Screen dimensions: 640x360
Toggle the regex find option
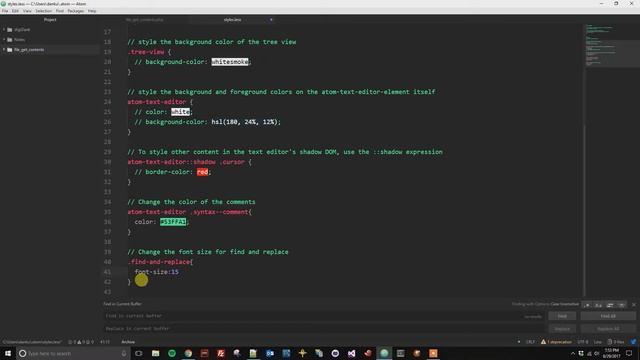click(587, 304)
